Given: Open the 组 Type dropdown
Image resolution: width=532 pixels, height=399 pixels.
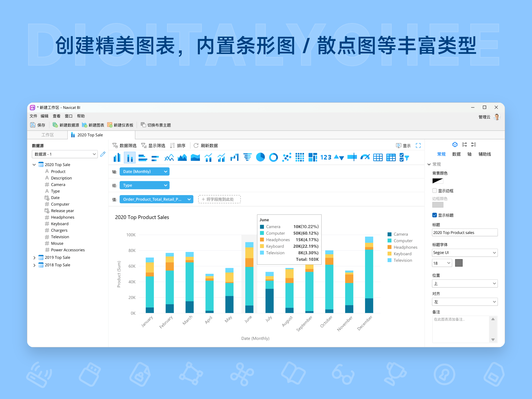Looking at the screenshot, I should coord(144,185).
